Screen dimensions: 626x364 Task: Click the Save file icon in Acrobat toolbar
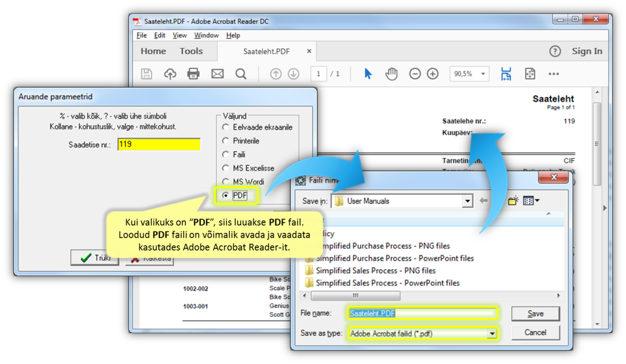point(147,74)
